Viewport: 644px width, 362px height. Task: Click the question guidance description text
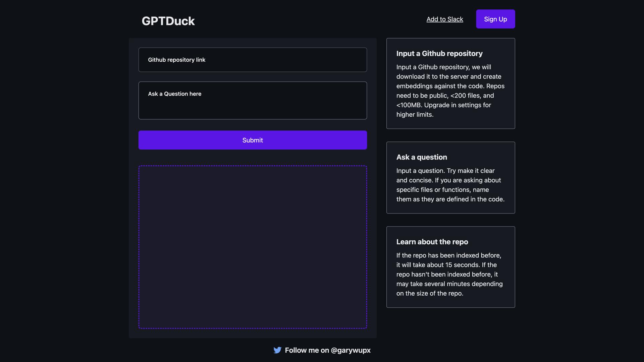coord(450,185)
